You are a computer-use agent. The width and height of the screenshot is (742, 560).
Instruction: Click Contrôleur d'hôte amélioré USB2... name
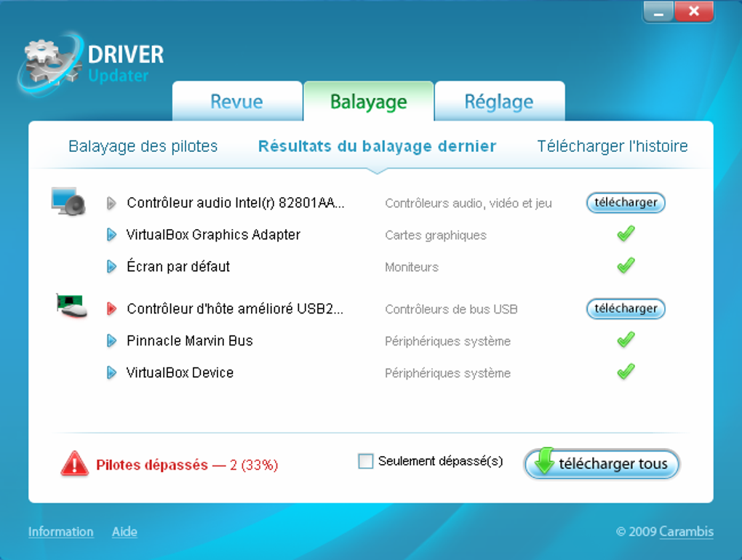click(235, 309)
